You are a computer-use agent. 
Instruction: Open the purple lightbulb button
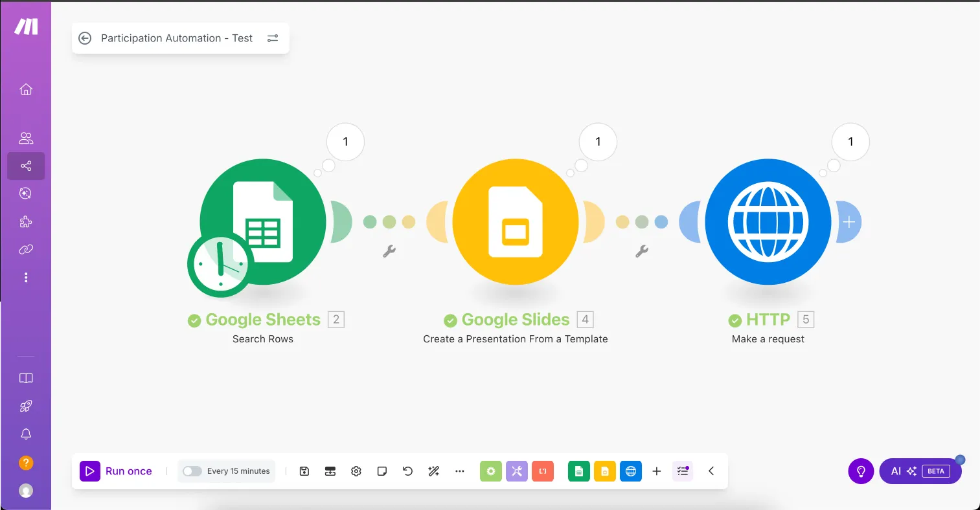(861, 471)
